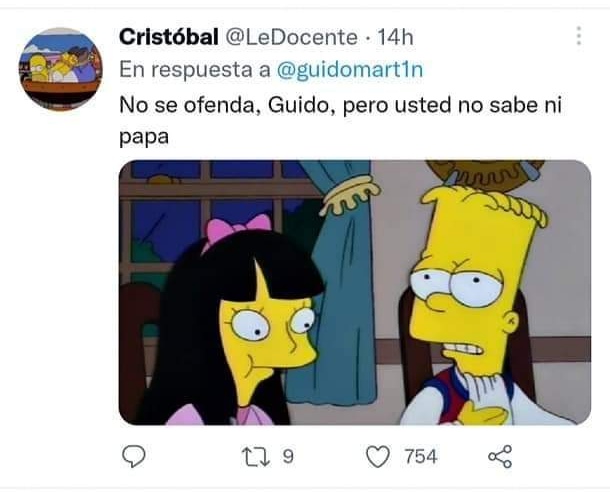Open the three-dot more options menu
This screenshot has height=492, width=610.
tap(579, 36)
